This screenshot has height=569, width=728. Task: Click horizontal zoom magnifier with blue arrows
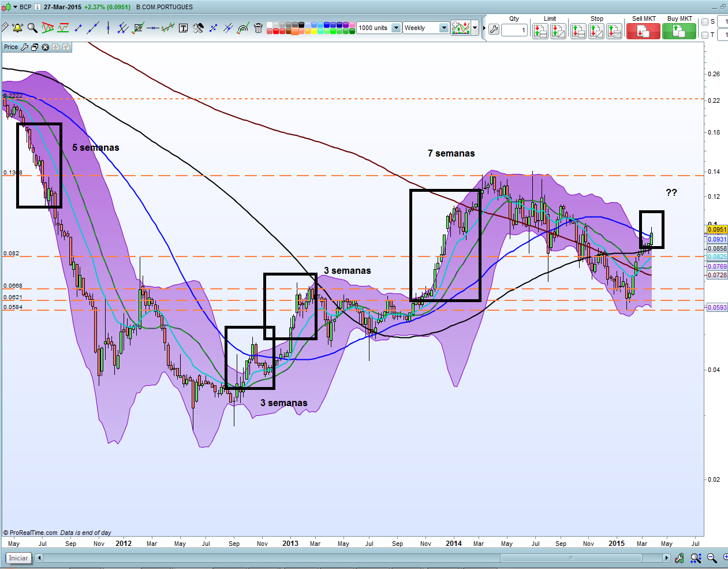[x=696, y=558]
